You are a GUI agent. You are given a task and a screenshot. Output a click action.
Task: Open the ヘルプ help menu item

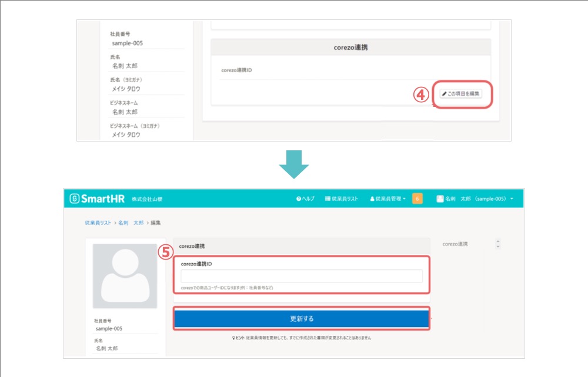pyautogui.click(x=305, y=199)
